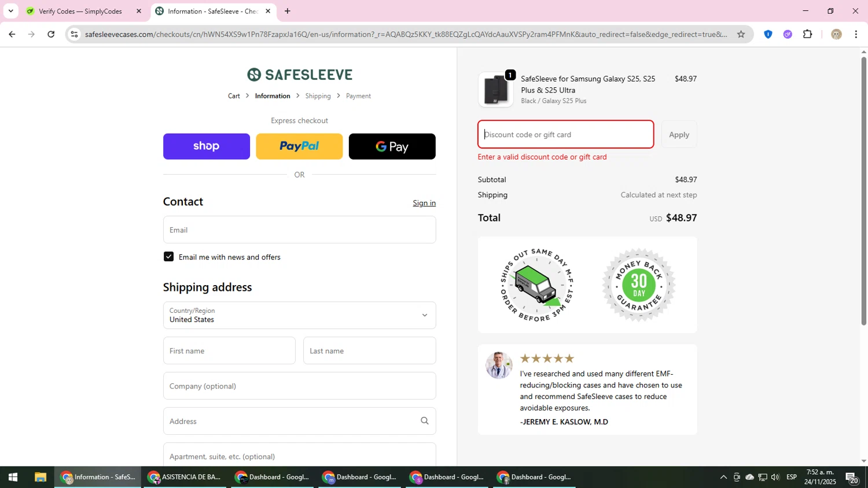Select the Information - SafeSleeve tab
The image size is (868, 488).
[212, 11]
